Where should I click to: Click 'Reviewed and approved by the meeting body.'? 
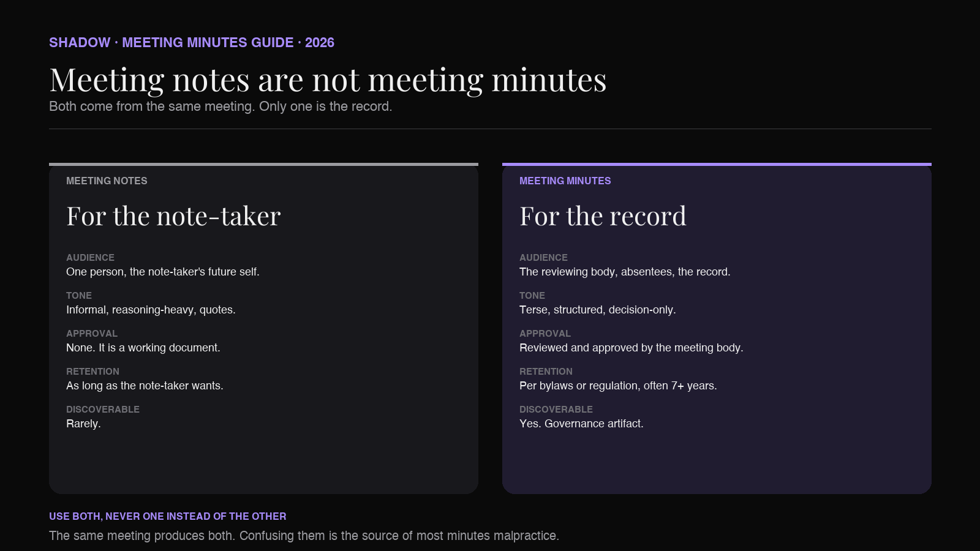(631, 348)
